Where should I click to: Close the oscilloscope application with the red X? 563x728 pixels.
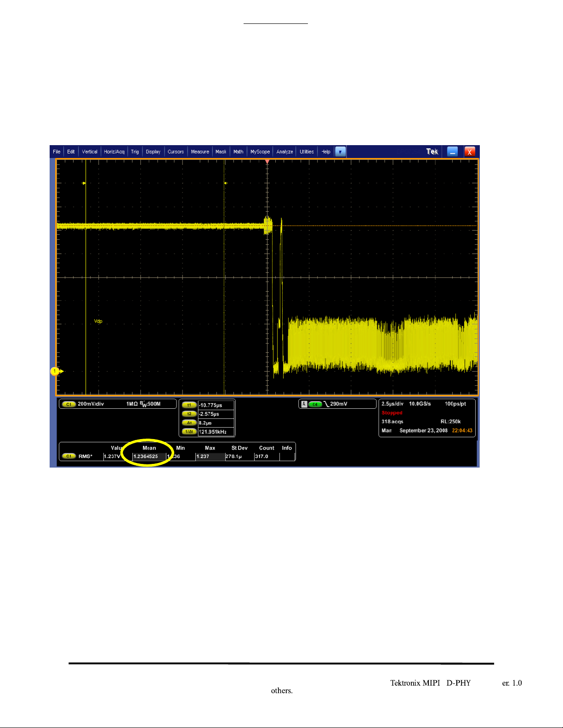tap(470, 152)
